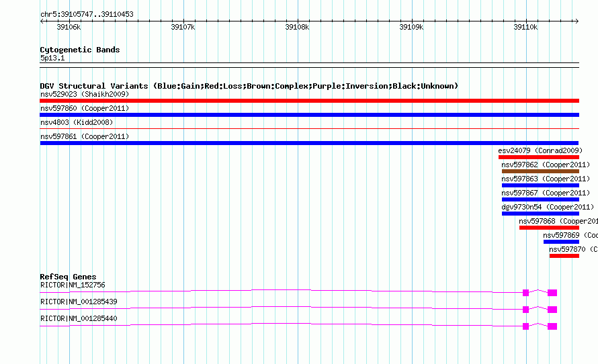Viewport: 598px width, 364px height.
Task: Click the blue nsv597860 gain bar
Action: coord(309,115)
